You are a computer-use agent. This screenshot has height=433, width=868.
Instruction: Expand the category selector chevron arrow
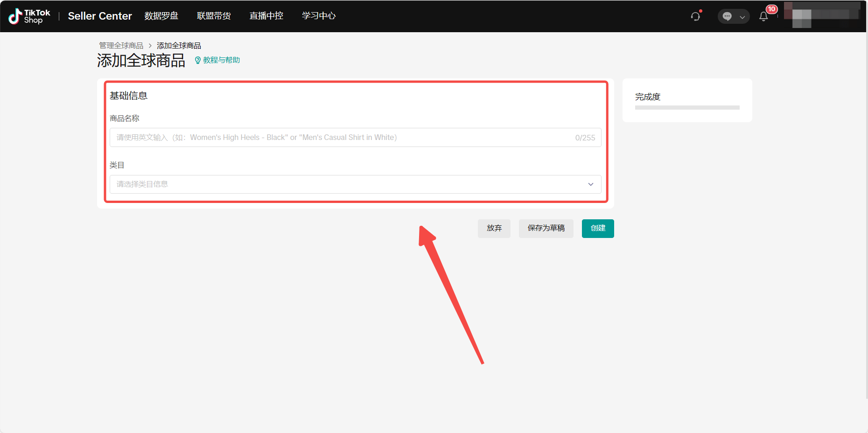pyautogui.click(x=590, y=184)
